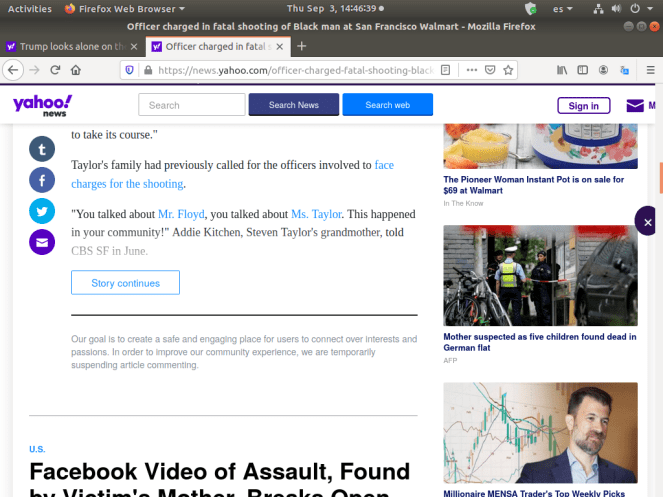Share article on Facebook
Image resolution: width=663 pixels, height=497 pixels.
point(41,180)
